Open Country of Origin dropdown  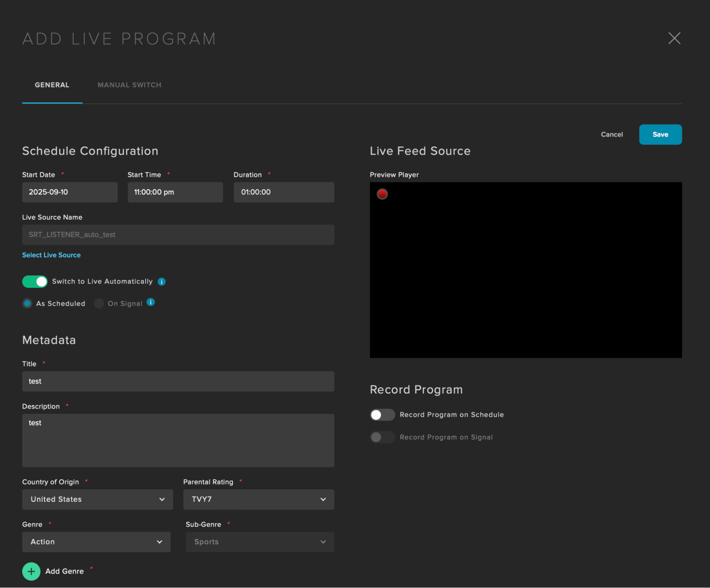click(97, 499)
